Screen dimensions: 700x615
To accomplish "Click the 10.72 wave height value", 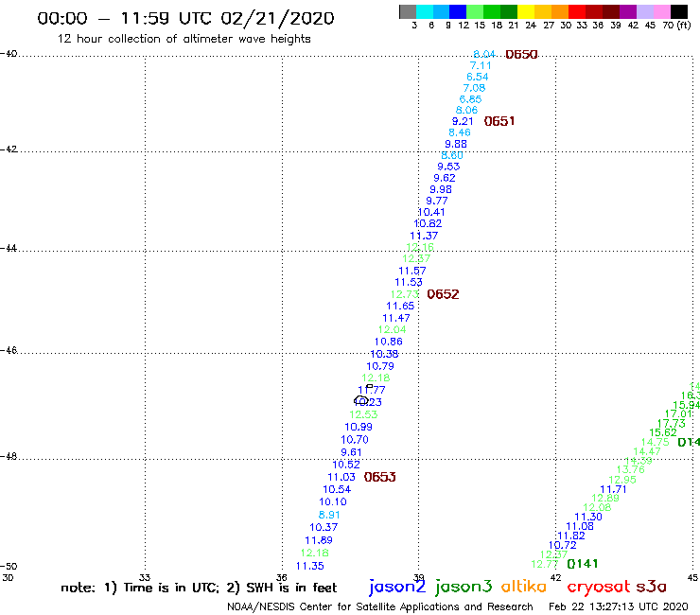I will (563, 545).
